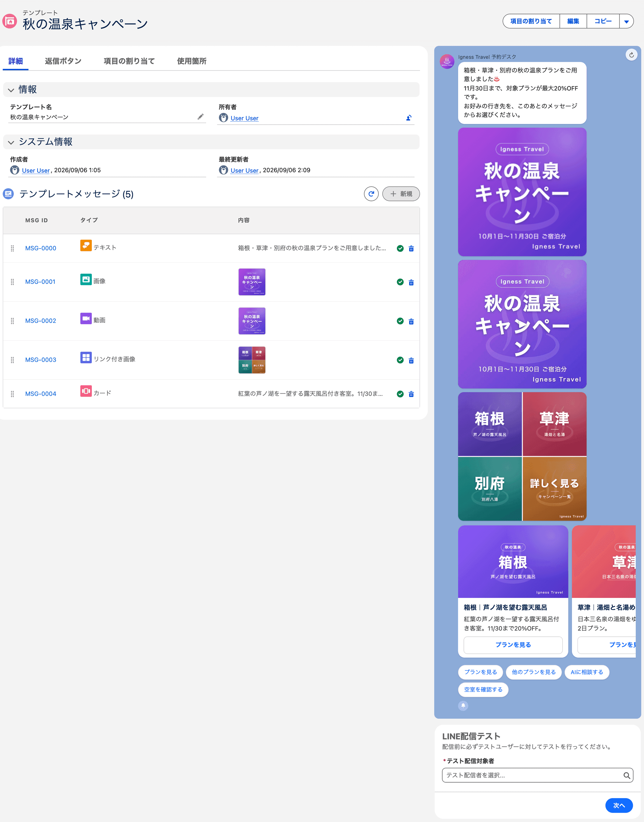Switch to the 項目の割り当て tab
Viewport: 644px width, 822px height.
[129, 61]
